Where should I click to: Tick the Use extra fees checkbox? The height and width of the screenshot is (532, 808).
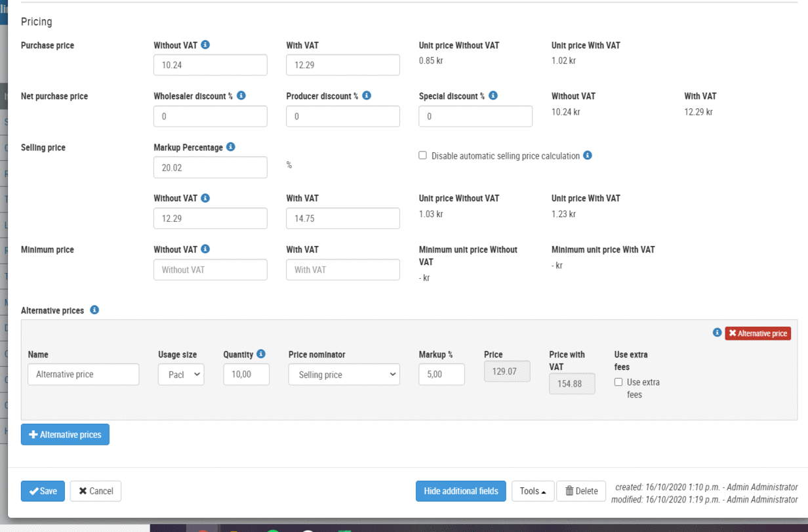tap(618, 382)
